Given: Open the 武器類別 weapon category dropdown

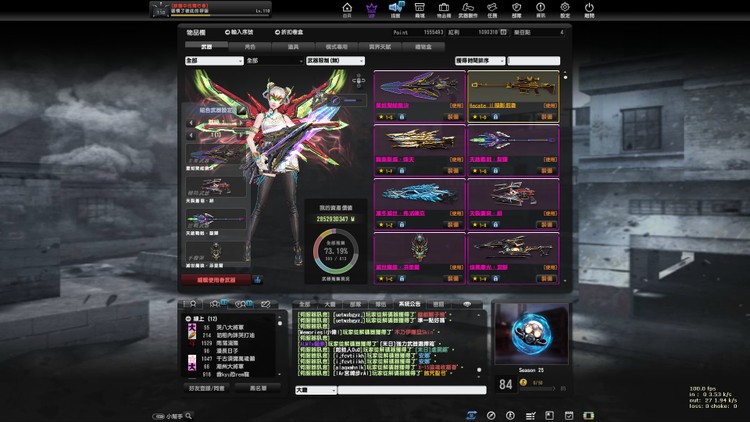Looking at the screenshot, I should tap(337, 60).
